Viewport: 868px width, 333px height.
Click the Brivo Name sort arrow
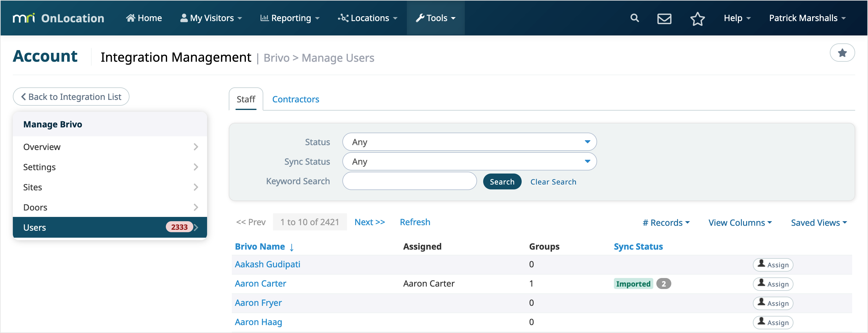(x=291, y=247)
